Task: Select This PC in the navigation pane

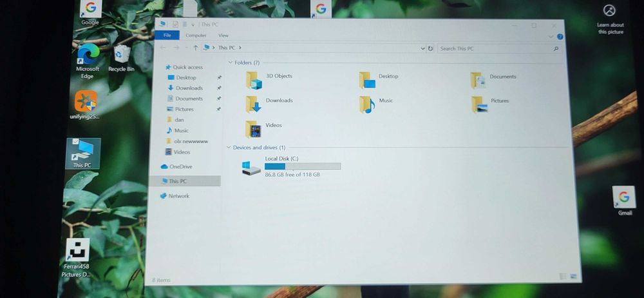Action: tap(185, 181)
